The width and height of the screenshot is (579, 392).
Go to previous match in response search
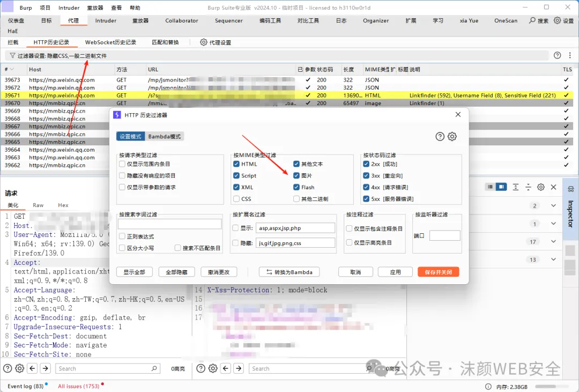[226, 368]
